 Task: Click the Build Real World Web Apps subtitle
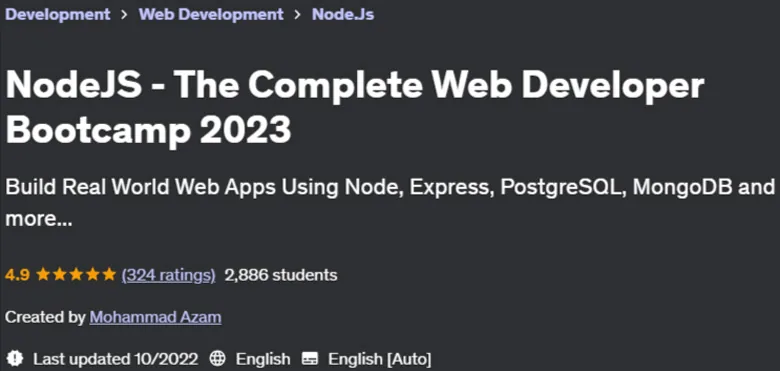click(x=390, y=203)
